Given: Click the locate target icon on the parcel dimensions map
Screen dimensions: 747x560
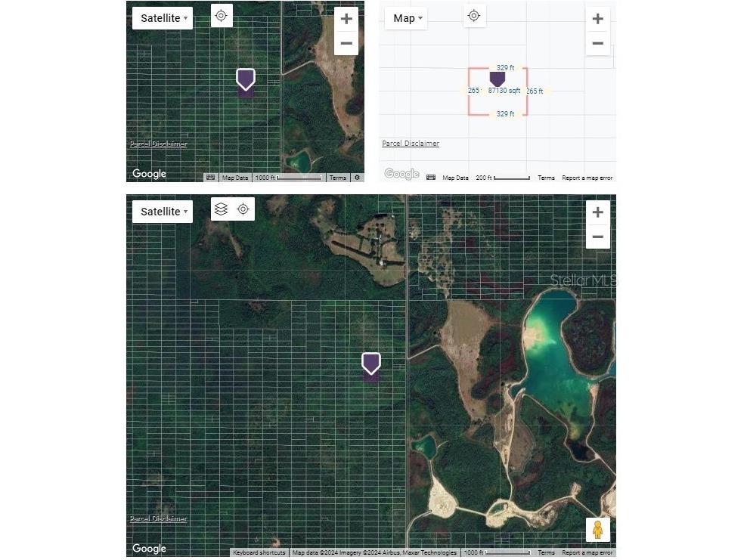Looking at the screenshot, I should point(474,16).
